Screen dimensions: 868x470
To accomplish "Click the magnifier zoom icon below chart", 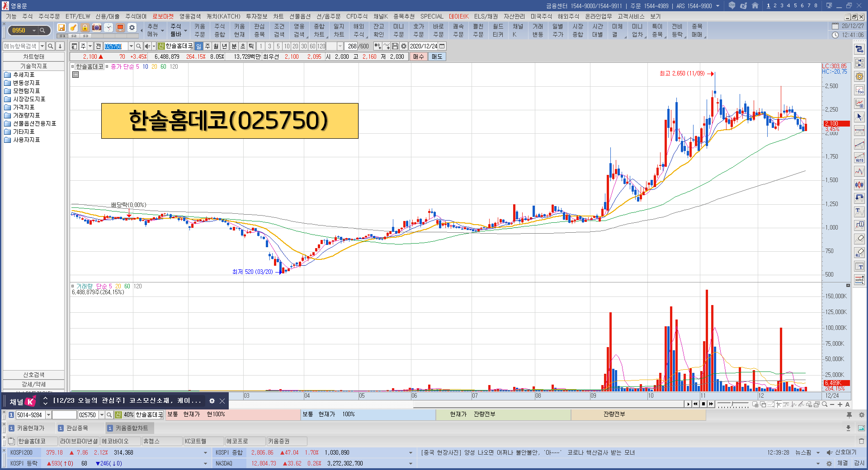I will point(825,404).
